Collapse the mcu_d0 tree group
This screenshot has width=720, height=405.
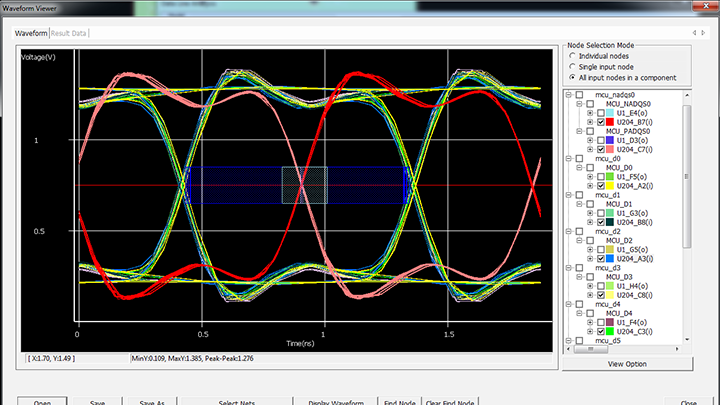click(x=568, y=158)
